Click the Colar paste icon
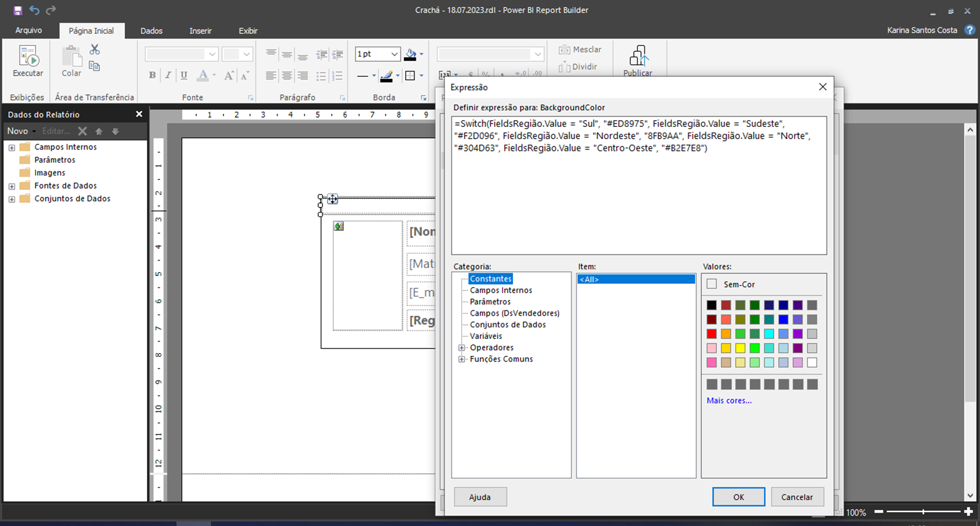This screenshot has height=526, width=980. (x=72, y=57)
